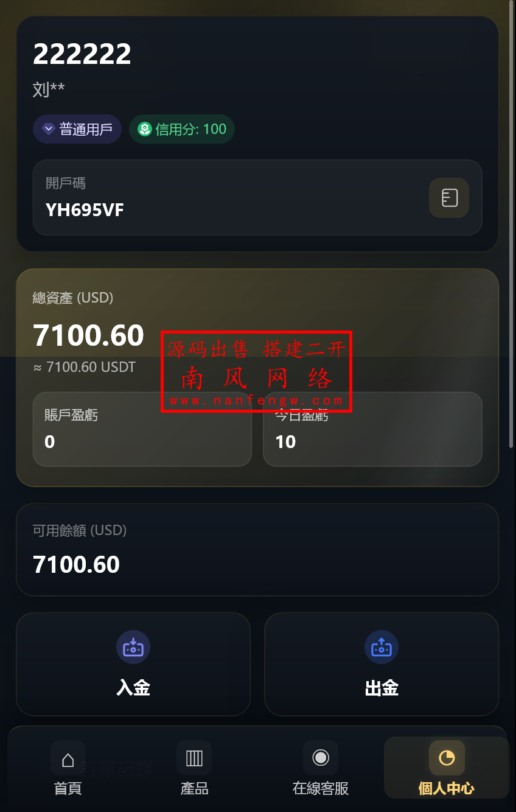The width and height of the screenshot is (516, 812).
Task: Open the 首頁 home icon
Action: pos(68,758)
